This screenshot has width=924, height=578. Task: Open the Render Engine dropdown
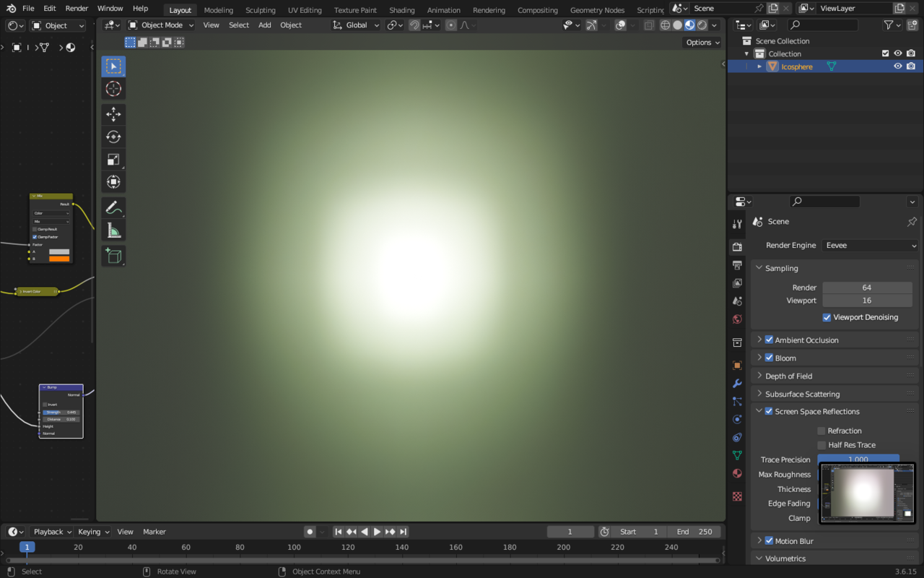871,246
